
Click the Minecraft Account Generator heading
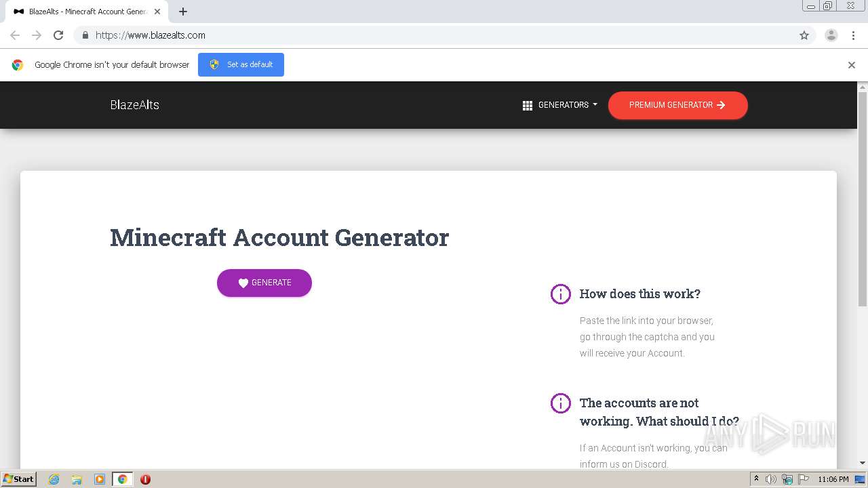coord(279,238)
